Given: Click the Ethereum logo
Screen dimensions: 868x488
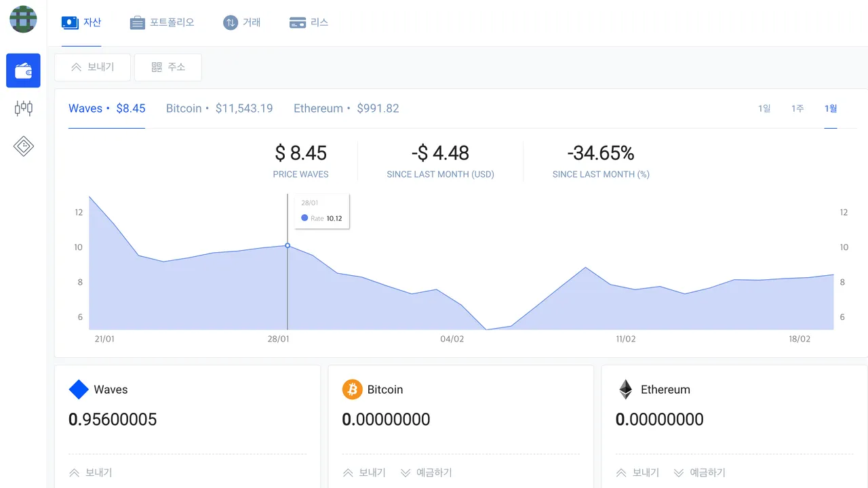Looking at the screenshot, I should tap(625, 390).
